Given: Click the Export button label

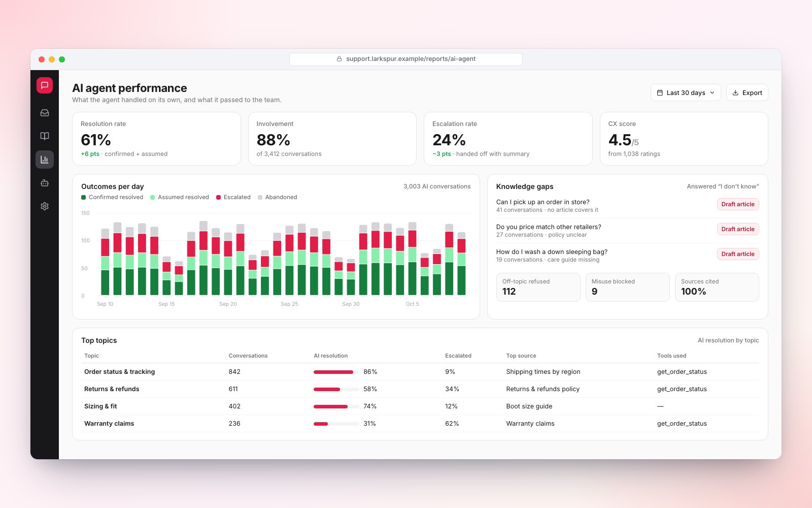Looking at the screenshot, I should coord(752,93).
